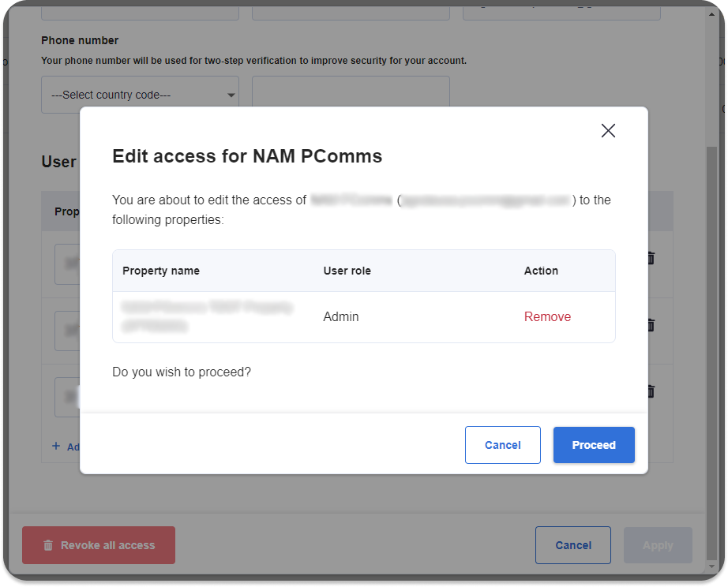Click the trash icon in second property row
Image resolution: width=728 pixels, height=587 pixels.
click(x=651, y=324)
